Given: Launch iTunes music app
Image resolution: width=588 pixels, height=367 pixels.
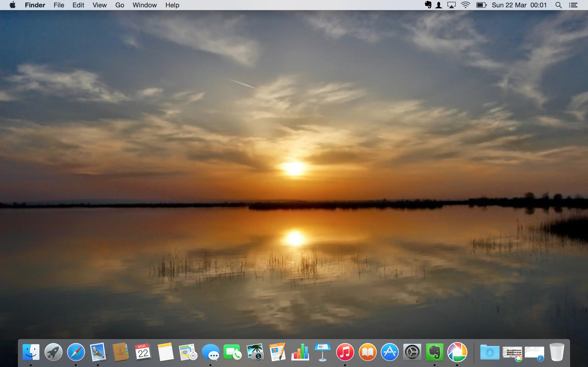Looking at the screenshot, I should pyautogui.click(x=345, y=352).
